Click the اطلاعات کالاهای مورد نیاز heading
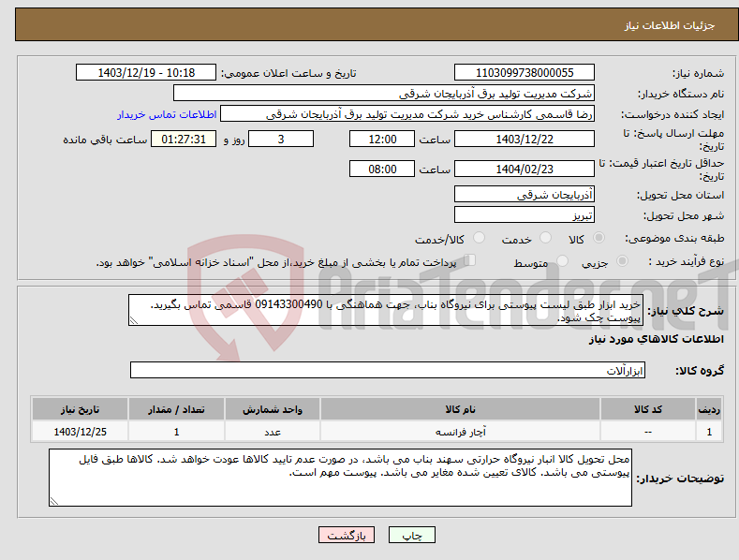The height and width of the screenshot is (560, 739). [656, 339]
